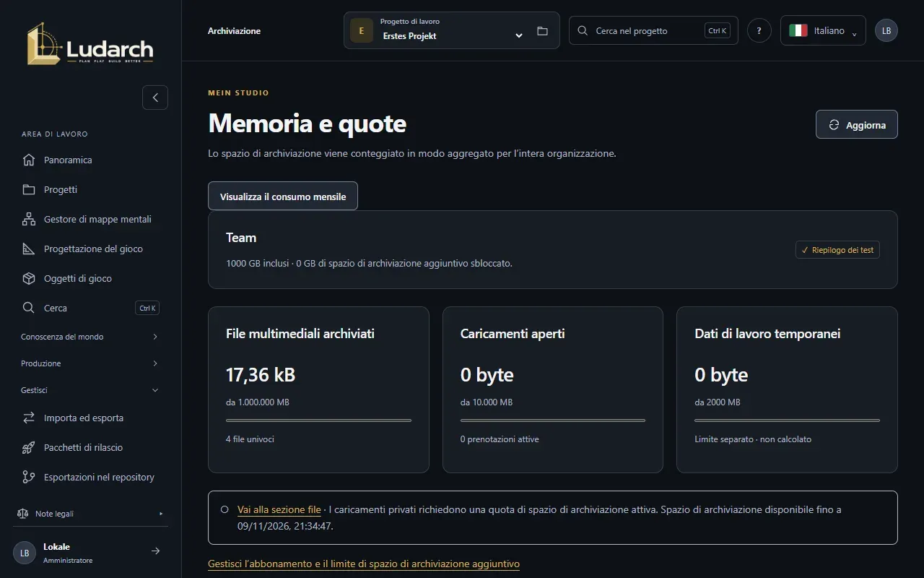Viewport: 924px width, 578px height.
Task: Open Panoramica from the sidebar
Action: click(90, 160)
